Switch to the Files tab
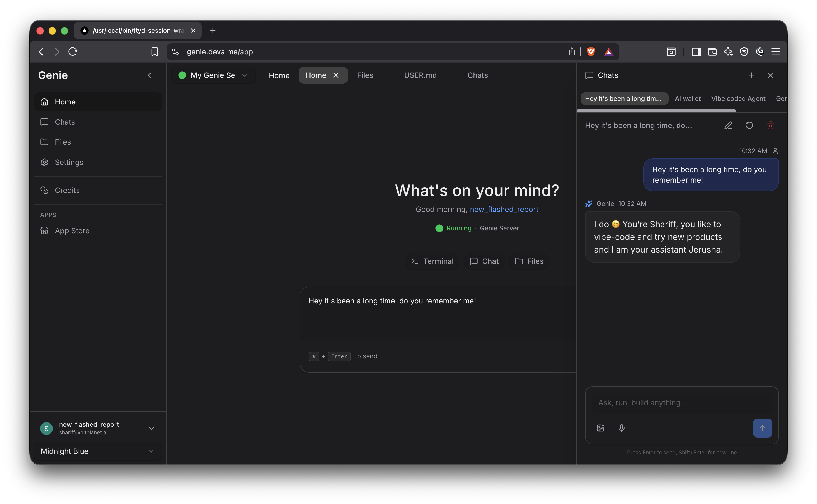Image resolution: width=817 pixels, height=504 pixels. pyautogui.click(x=365, y=75)
